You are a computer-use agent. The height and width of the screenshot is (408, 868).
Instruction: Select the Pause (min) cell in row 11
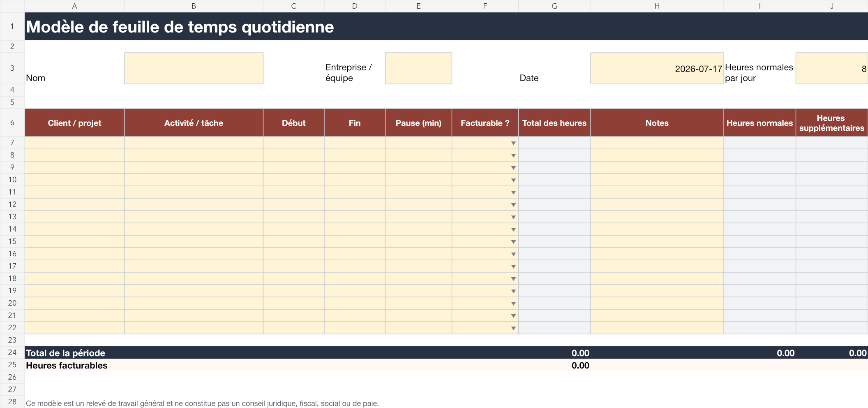418,192
